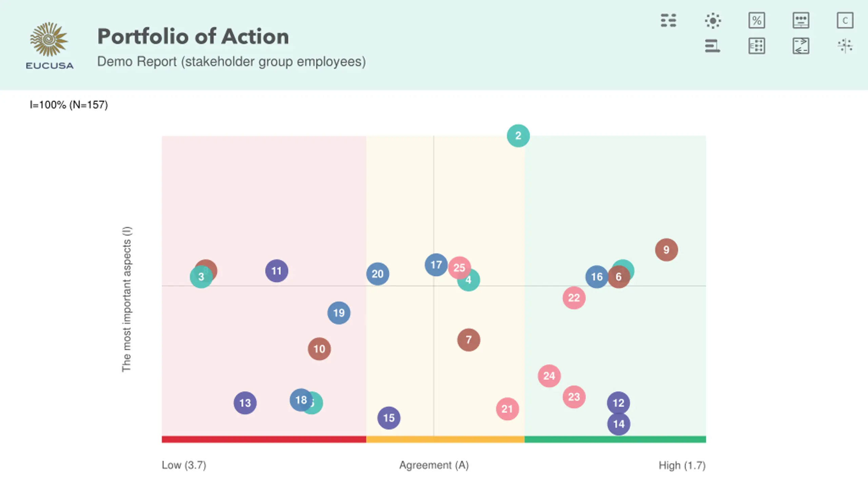Click the boxed letter C icon
The width and height of the screenshot is (868, 488).
point(845,20)
